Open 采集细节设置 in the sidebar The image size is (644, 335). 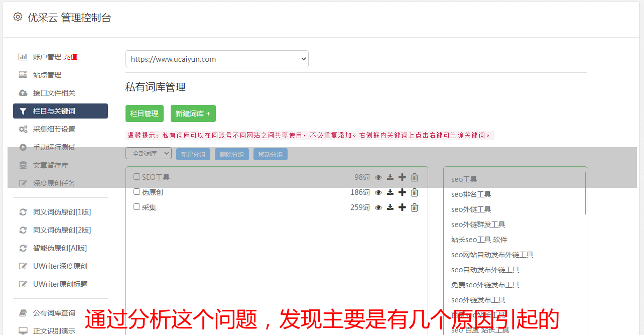pyautogui.click(x=54, y=129)
